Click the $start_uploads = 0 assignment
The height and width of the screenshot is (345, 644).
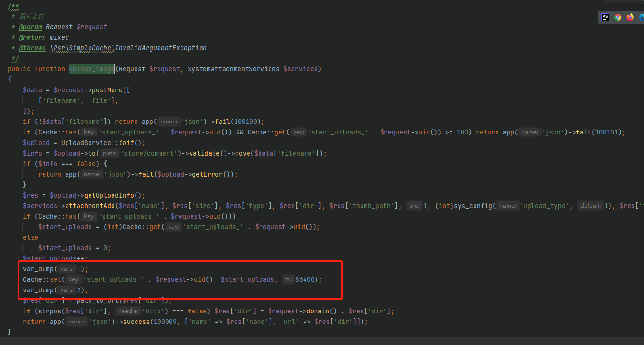pyautogui.click(x=75, y=248)
